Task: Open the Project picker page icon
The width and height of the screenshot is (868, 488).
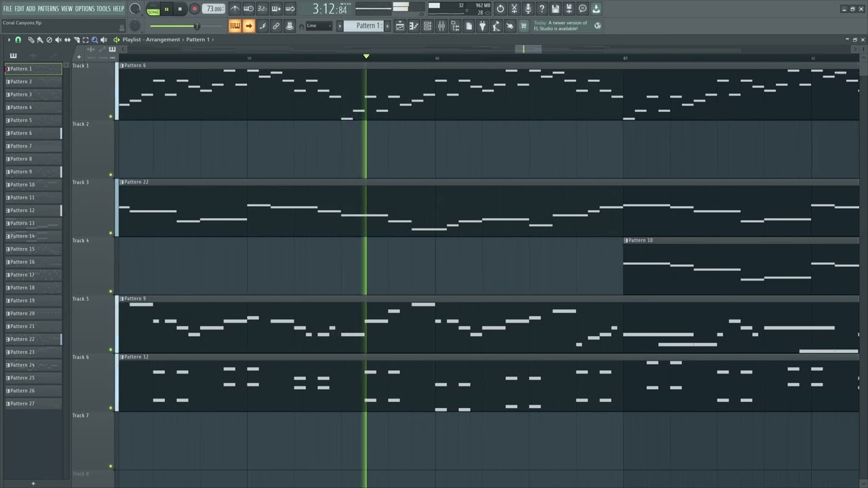Action: pyautogui.click(x=469, y=26)
